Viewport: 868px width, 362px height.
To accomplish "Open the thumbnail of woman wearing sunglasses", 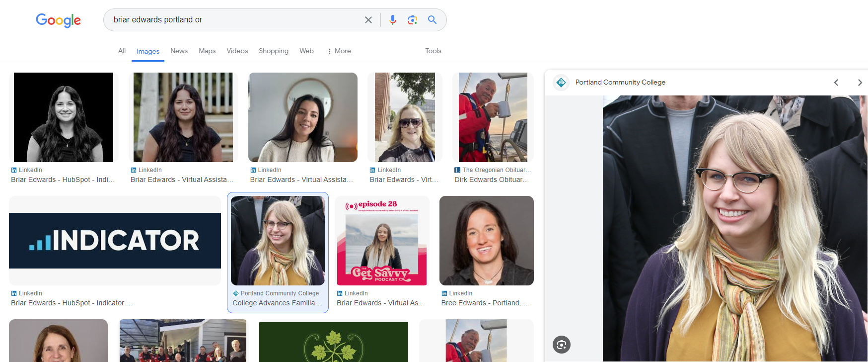I will (405, 117).
